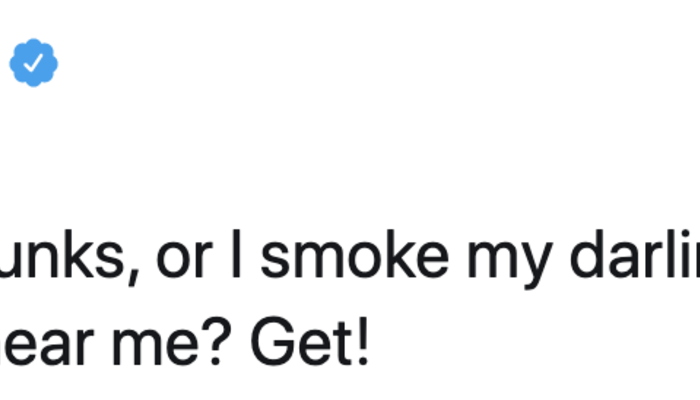The image size is (700, 400).
Task: Click the white checkmark inside the badge
Action: (x=33, y=64)
